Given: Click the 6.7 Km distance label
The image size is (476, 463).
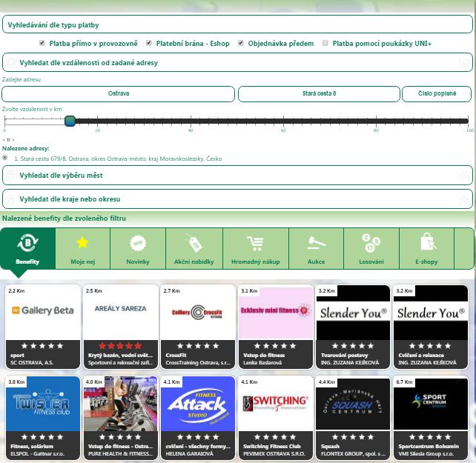Looking at the screenshot, I should (404, 382).
